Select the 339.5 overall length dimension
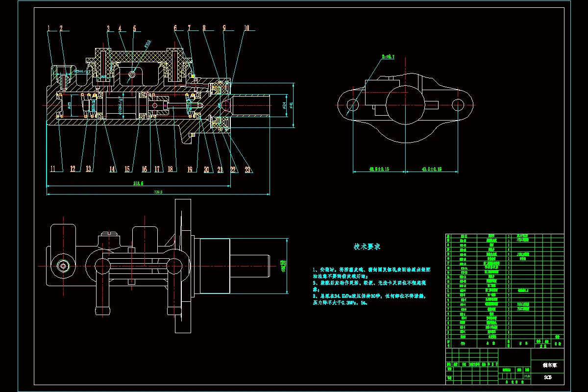 coord(157,192)
